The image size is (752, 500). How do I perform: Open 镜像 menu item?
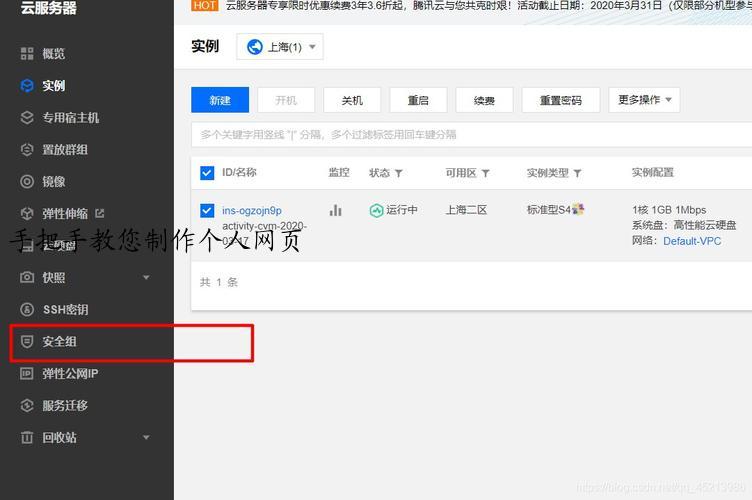click(53, 182)
